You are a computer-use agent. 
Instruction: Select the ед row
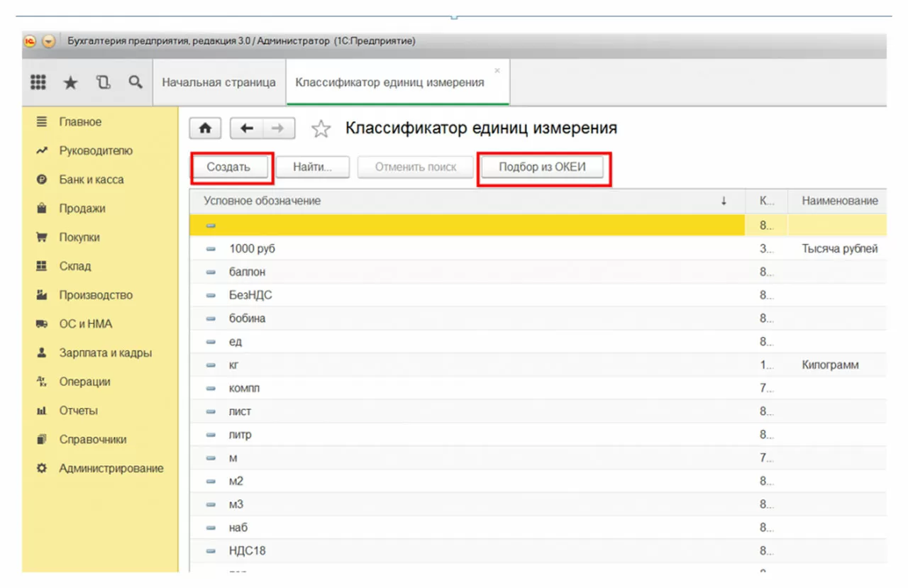pos(538,342)
